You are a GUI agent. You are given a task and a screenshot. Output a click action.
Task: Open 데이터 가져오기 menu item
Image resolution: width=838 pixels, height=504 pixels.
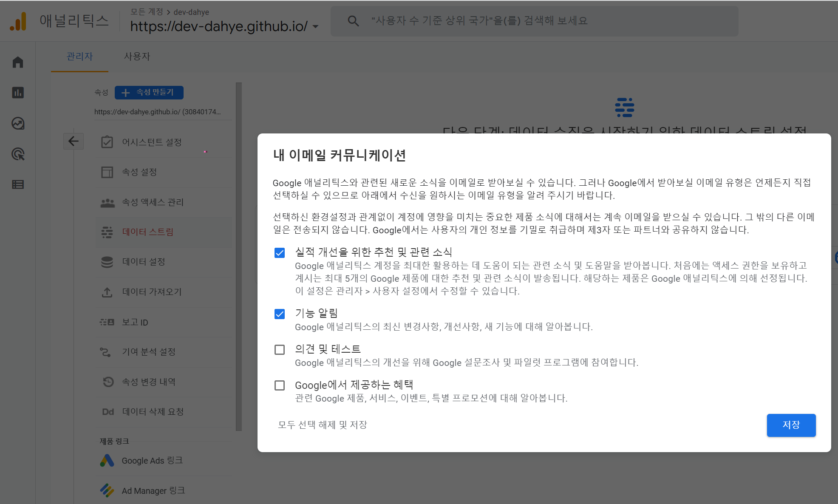[x=164, y=292]
